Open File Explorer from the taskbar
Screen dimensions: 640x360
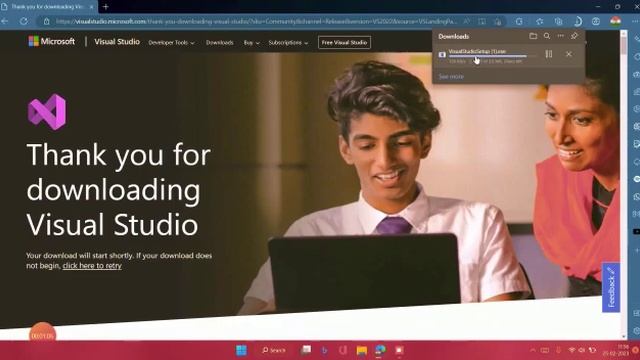pyautogui.click(x=362, y=350)
